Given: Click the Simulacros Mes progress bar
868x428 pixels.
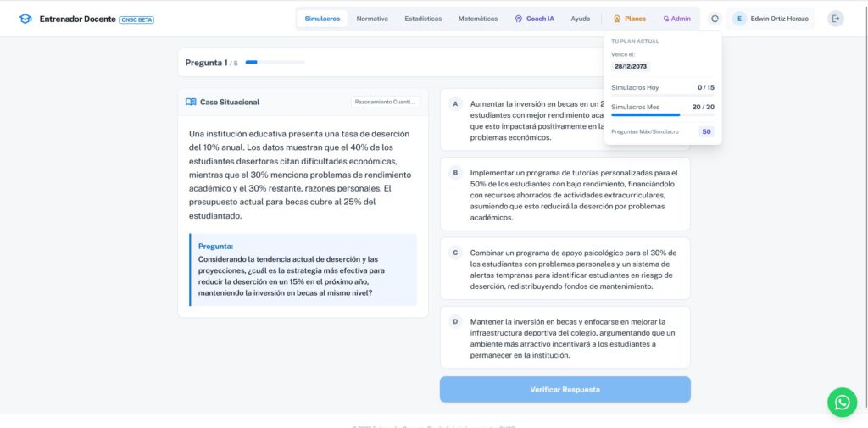Looking at the screenshot, I should point(645,114).
